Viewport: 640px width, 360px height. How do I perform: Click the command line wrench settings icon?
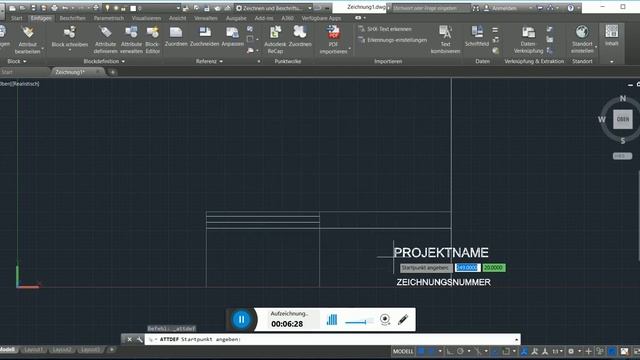tap(140, 339)
